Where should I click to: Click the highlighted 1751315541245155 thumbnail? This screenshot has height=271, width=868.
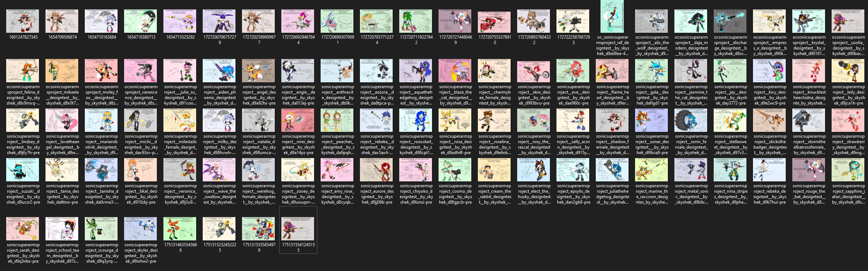click(298, 229)
